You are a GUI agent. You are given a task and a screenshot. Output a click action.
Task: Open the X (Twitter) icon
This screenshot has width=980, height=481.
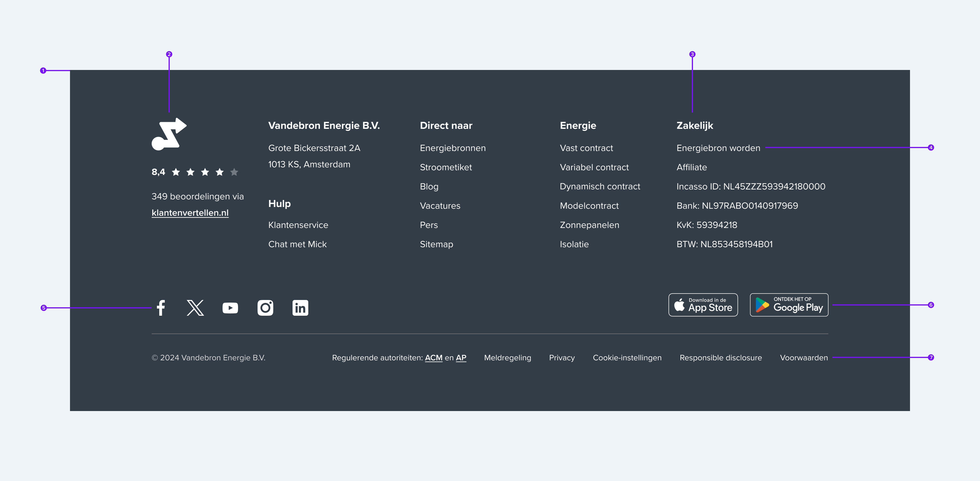[195, 308]
